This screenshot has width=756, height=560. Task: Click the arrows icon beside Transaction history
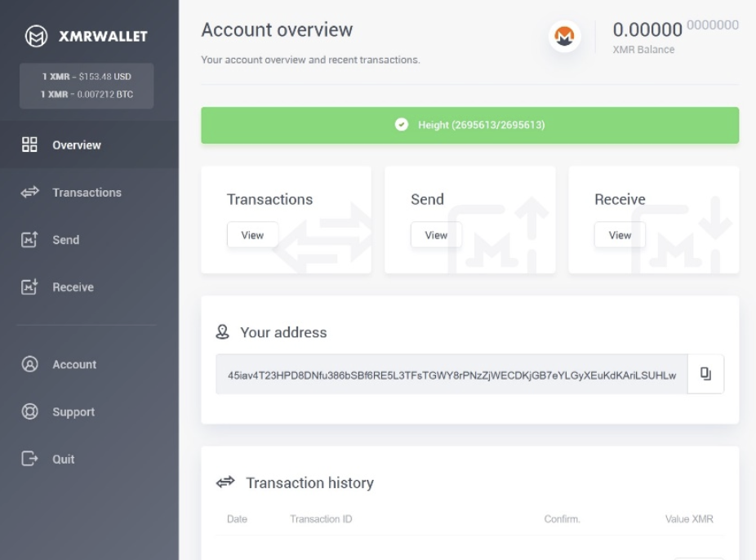tap(225, 482)
